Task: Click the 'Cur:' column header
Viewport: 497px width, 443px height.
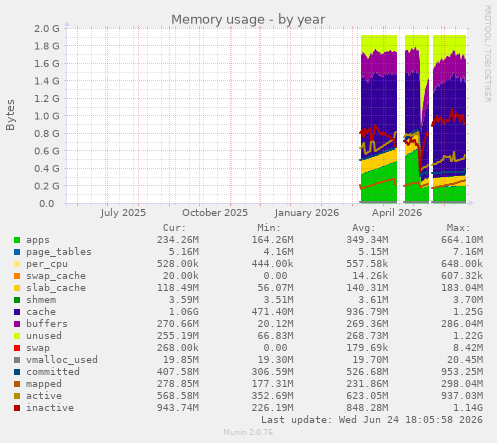Action: [174, 228]
